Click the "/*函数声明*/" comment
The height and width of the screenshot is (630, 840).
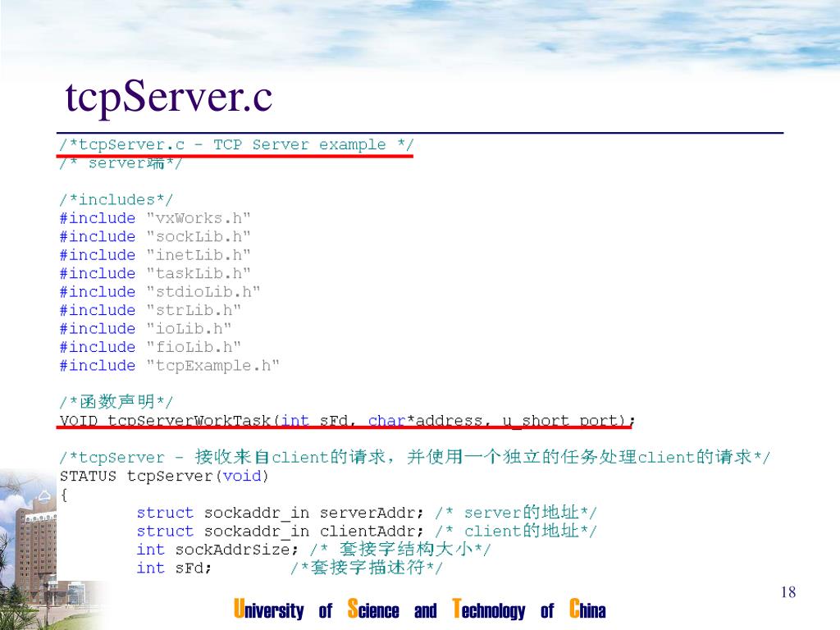(116, 401)
